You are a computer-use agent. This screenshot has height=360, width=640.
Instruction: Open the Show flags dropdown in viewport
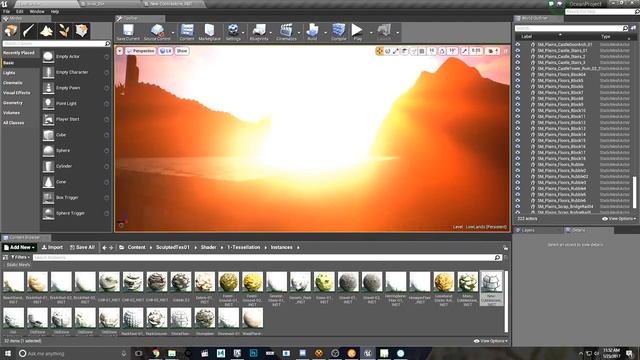click(182, 51)
